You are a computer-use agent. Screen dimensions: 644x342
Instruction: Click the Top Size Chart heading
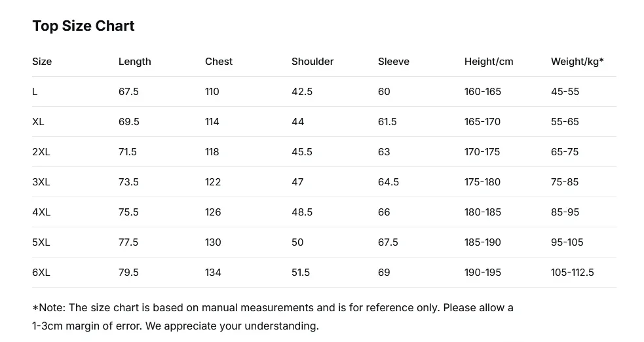click(83, 26)
